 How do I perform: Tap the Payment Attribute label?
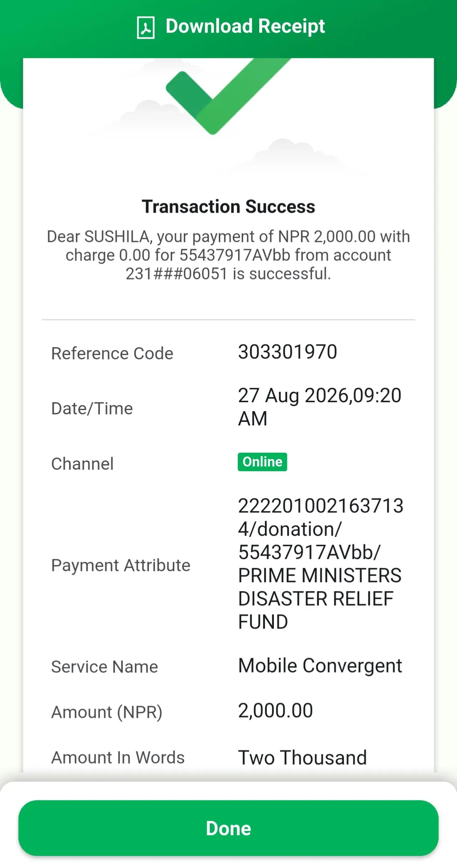click(x=121, y=565)
